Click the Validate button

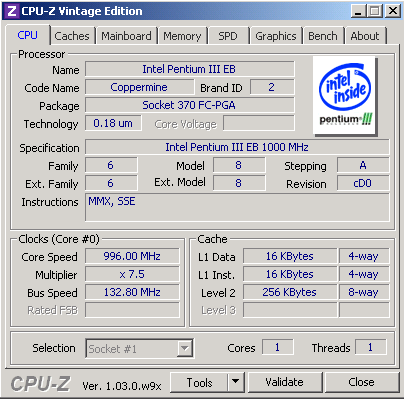click(284, 382)
